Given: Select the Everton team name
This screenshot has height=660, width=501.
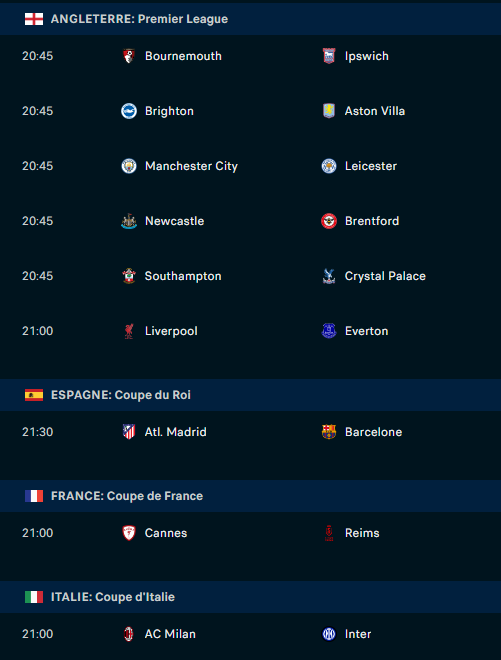Looking at the screenshot, I should (x=366, y=331).
